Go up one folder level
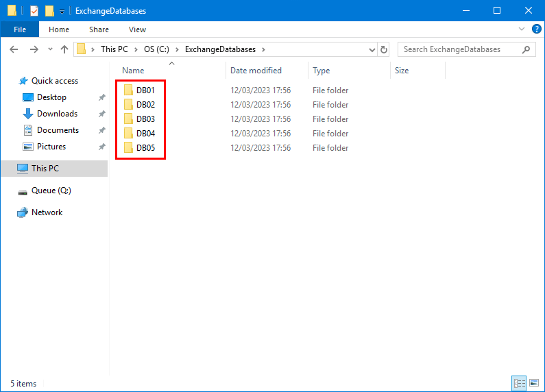This screenshot has height=392, width=545. (64, 49)
